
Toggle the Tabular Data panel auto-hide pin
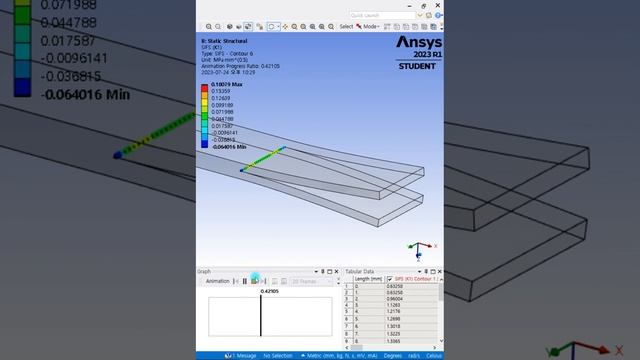pyautogui.click(x=426, y=271)
